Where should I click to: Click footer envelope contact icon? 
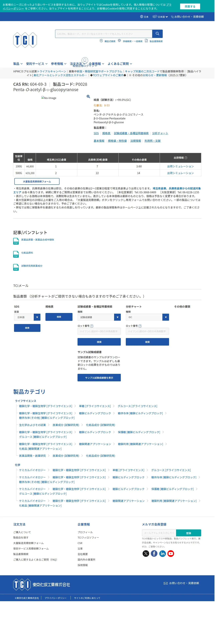point(166,583)
